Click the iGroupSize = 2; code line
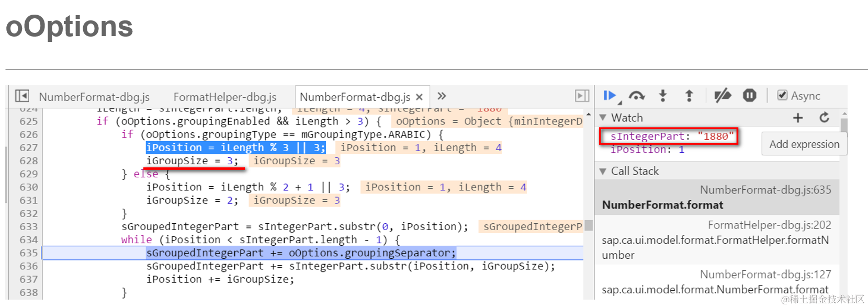Screen dimensions: 868x308 tap(192, 201)
